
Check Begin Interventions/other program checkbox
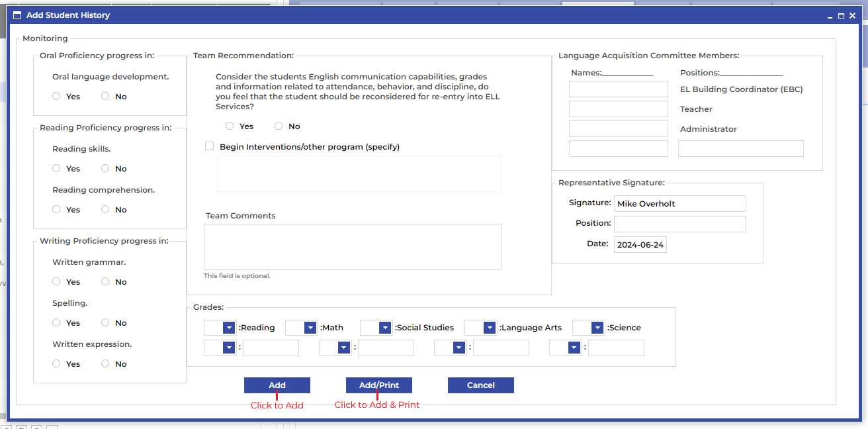pos(210,146)
